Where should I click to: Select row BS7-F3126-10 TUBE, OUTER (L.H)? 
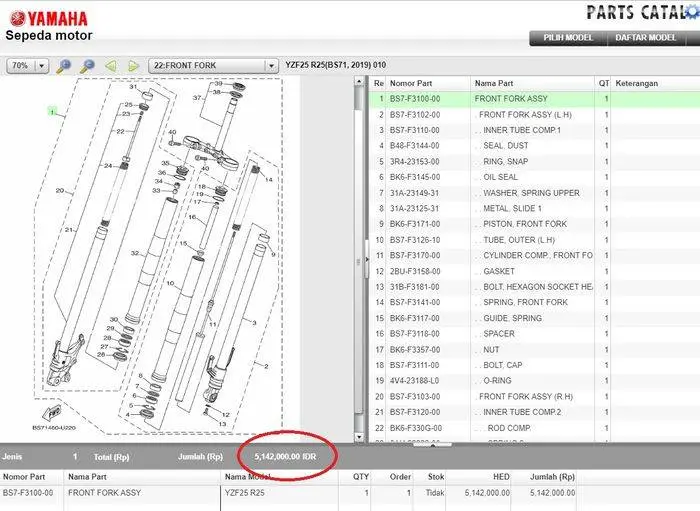point(534,240)
